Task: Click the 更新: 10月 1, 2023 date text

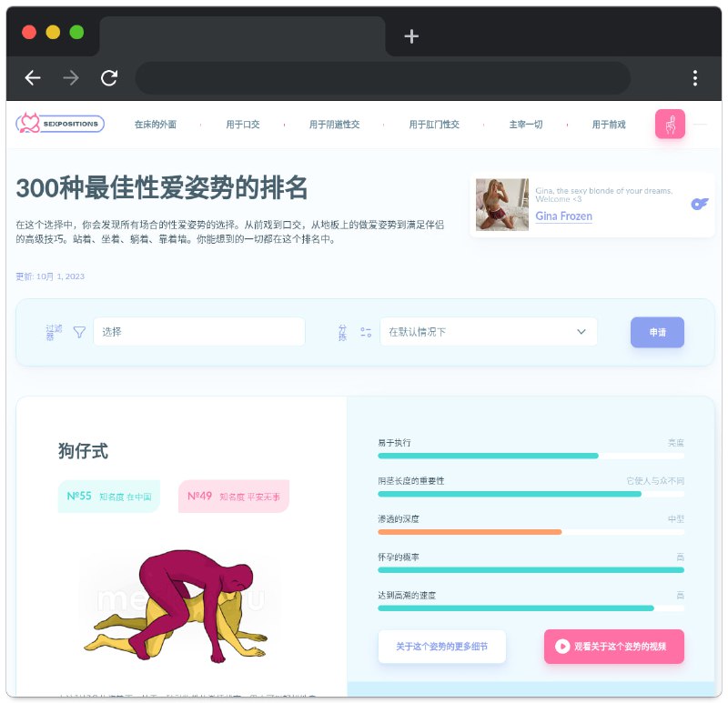Action: [x=50, y=276]
